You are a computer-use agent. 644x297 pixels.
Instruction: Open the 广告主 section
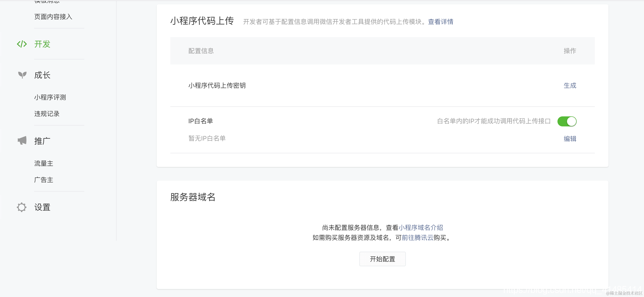[43, 180]
